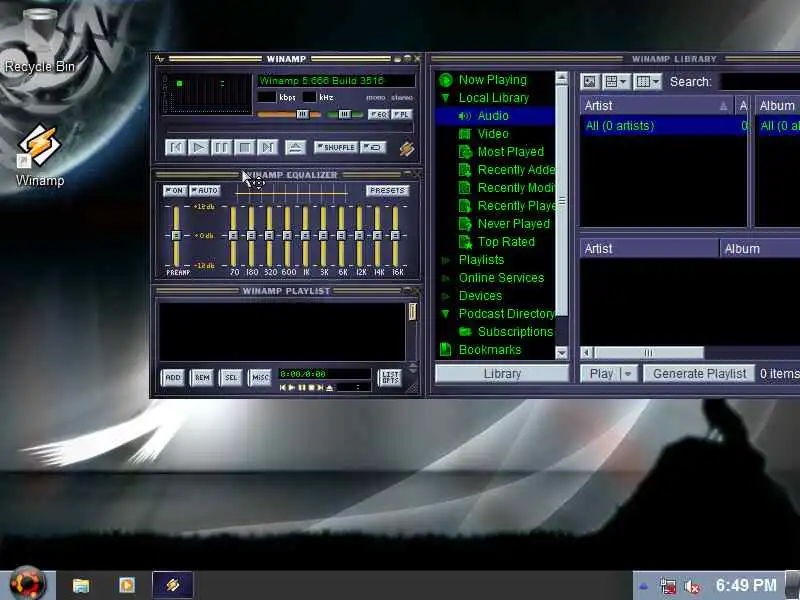Expand the Playlists tree node
The width and height of the screenshot is (800, 600).
[445, 260]
